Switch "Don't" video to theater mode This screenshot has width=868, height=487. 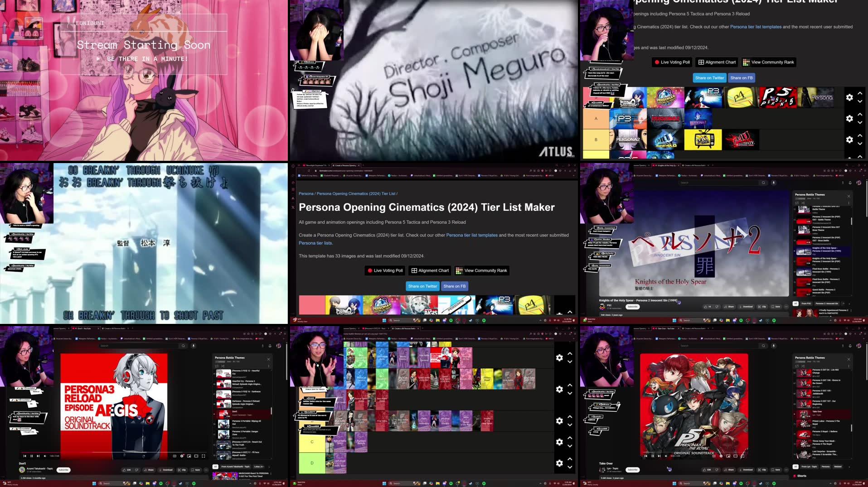point(196,456)
